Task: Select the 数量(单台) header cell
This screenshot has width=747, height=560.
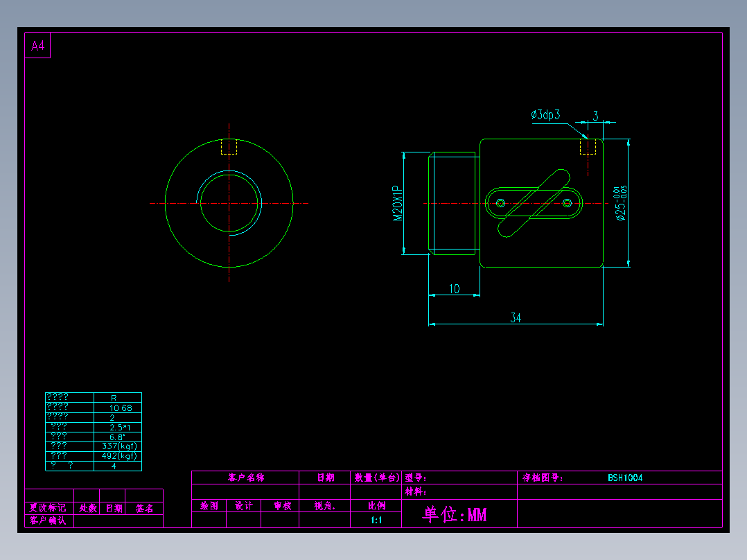Action: click(376, 478)
